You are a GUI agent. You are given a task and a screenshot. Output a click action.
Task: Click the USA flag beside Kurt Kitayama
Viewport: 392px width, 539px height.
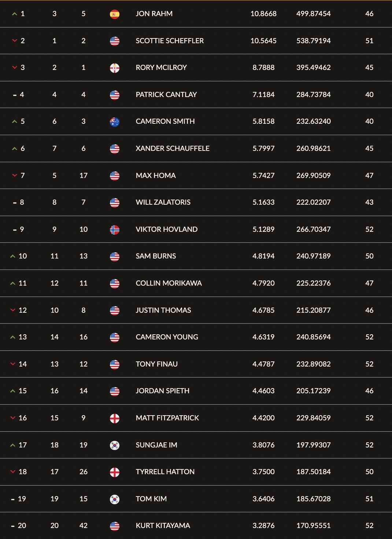(115, 526)
